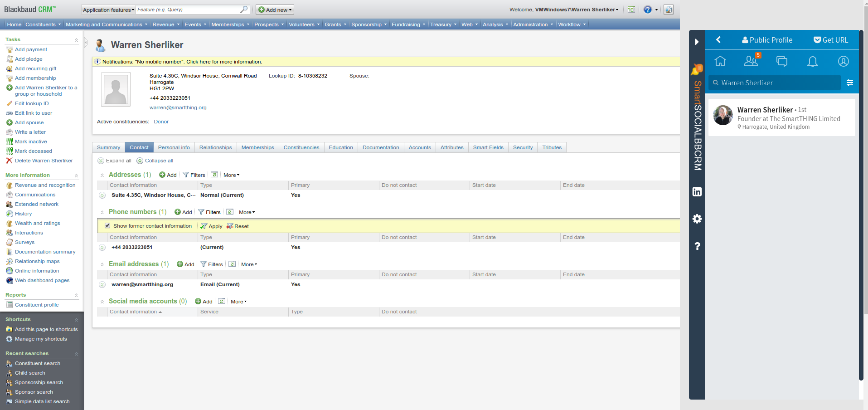Collapse the Tasks section
Screen dimensions: 868x410
point(76,40)
